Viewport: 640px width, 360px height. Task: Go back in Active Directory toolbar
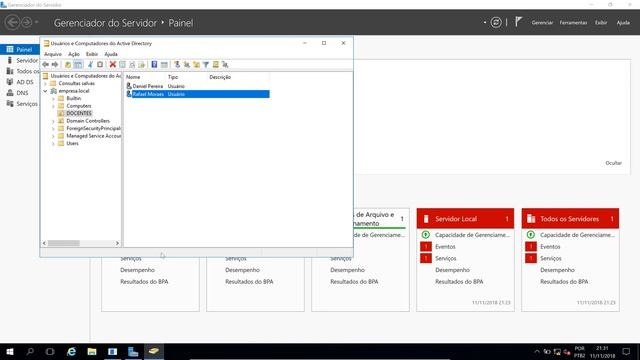pyautogui.click(x=45, y=64)
